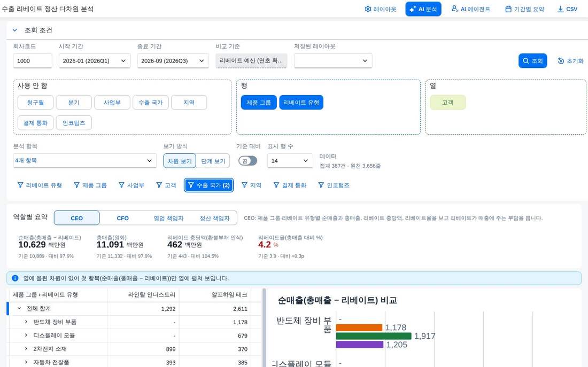The height and width of the screenshot is (367, 588).
Task: Click the table and chart splitter handle
Action: pyautogui.click(x=265, y=328)
